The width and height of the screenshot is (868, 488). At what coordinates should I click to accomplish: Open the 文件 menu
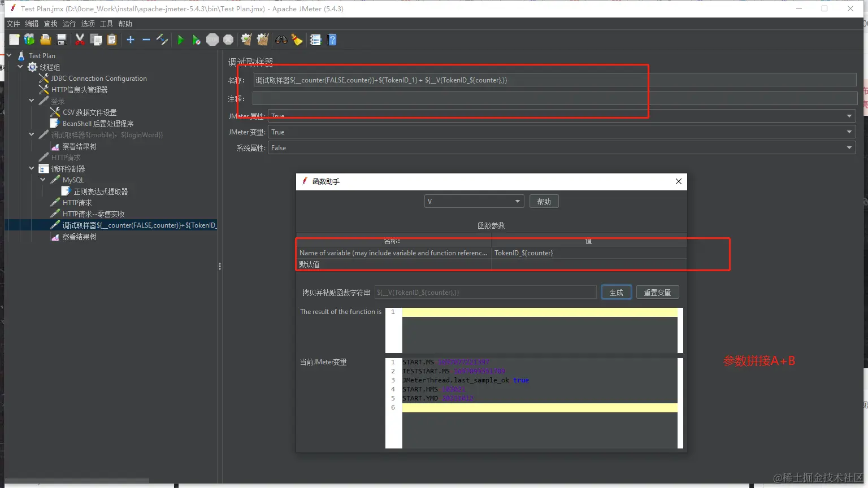tap(13, 24)
